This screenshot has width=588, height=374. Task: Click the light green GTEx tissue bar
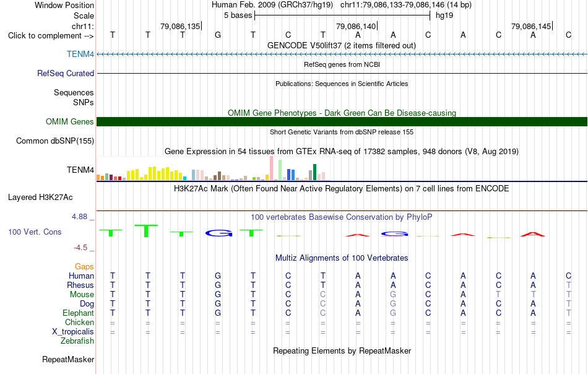pyautogui.click(x=280, y=170)
